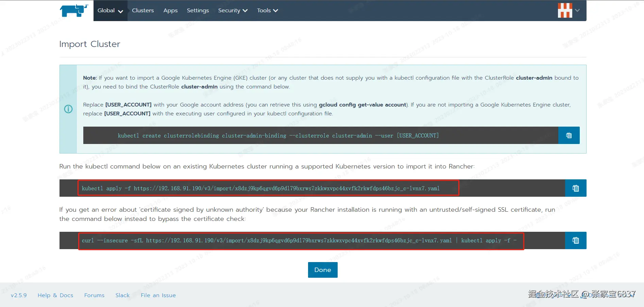Click the Import Cluster heading
Viewport: 644px width, 307px height.
pyautogui.click(x=90, y=44)
